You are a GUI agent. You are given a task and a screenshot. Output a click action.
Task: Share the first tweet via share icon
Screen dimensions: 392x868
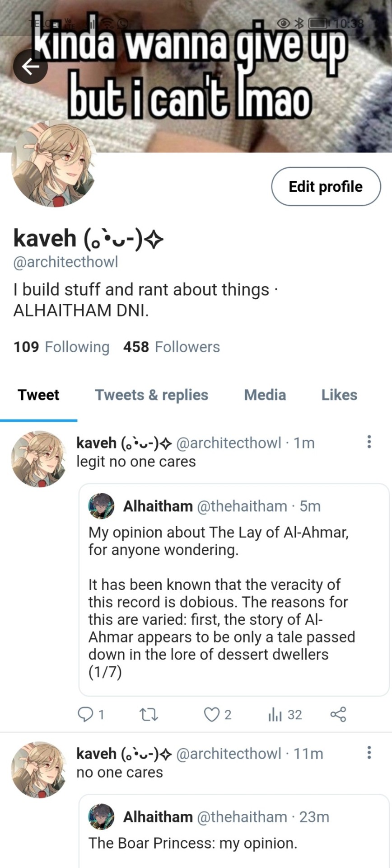point(338,714)
